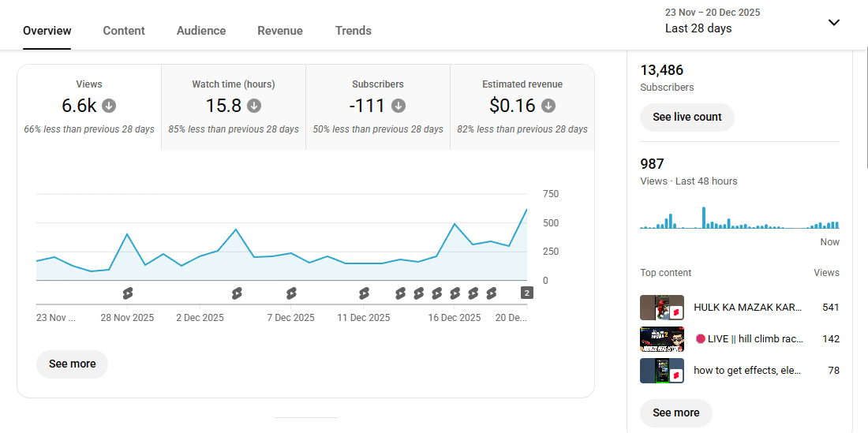The height and width of the screenshot is (433, 868).
Task: Click the down-arrow icon beside Estimated revenue $0.16
Action: (548, 106)
